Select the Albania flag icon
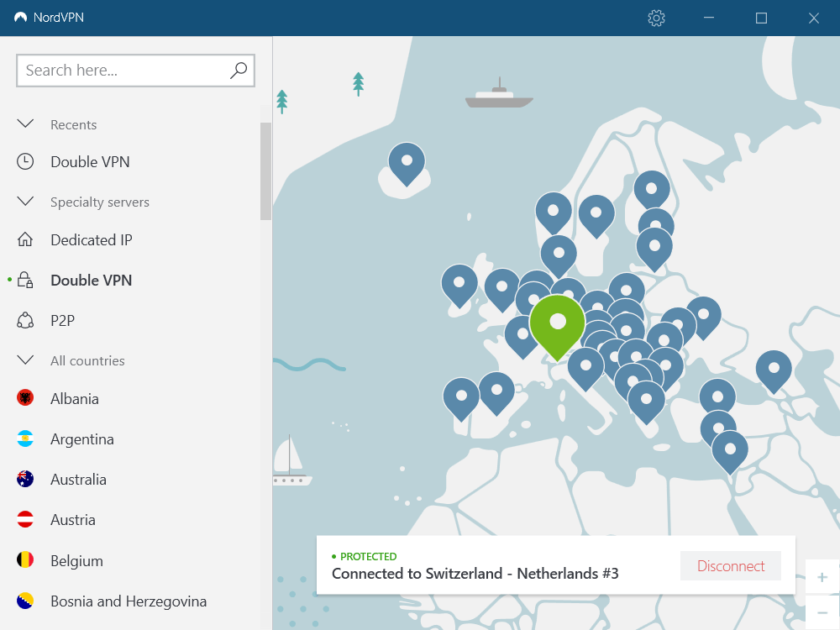Image resolution: width=840 pixels, height=630 pixels. coord(25,398)
